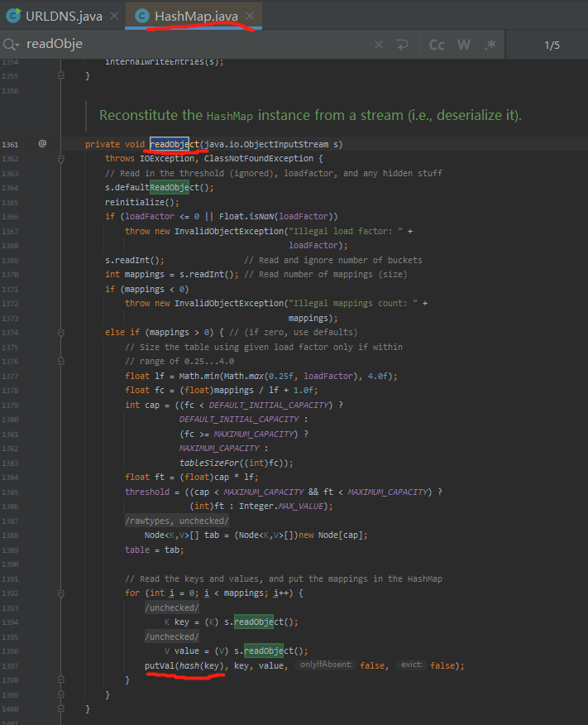
Task: Click InvalidObjectException on line 1367
Action: pyautogui.click(x=228, y=231)
